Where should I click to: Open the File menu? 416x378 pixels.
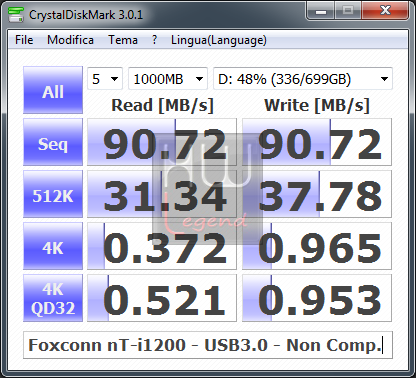click(x=24, y=40)
